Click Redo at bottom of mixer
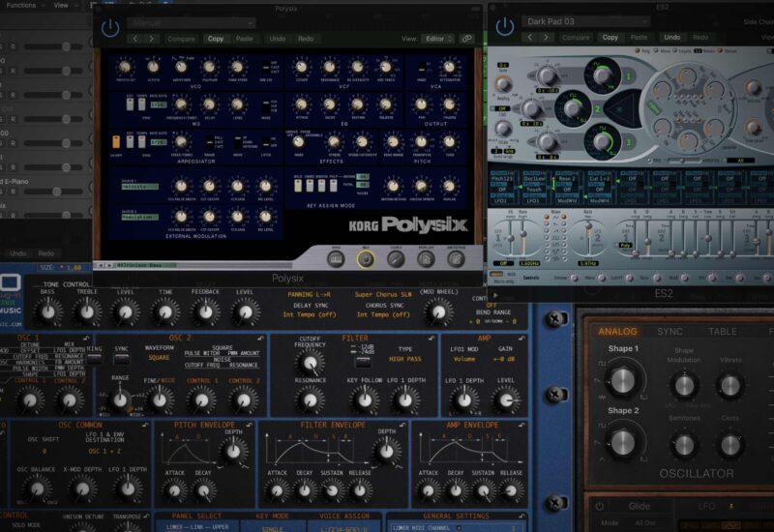774x532 pixels. (45, 253)
